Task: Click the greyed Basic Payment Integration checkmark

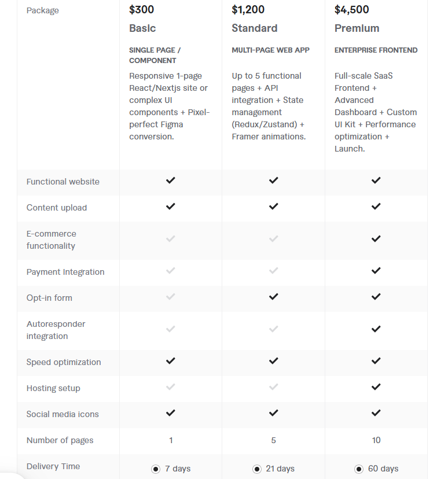Action: (x=171, y=271)
